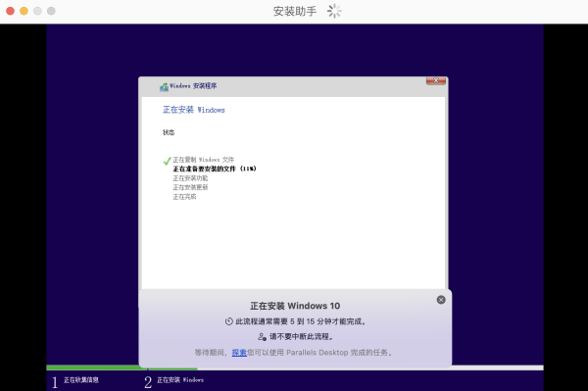
Task: Click step 1 正在收集信息 label
Action: click(81, 380)
